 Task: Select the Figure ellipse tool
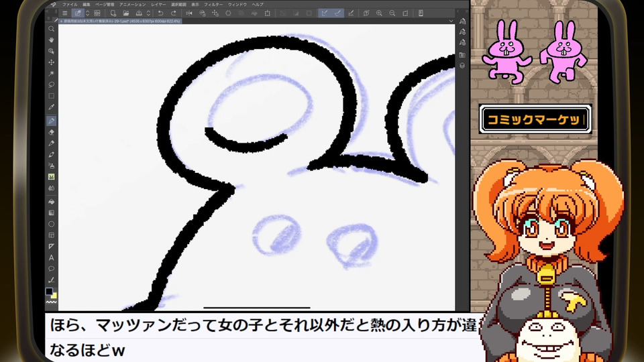52,224
